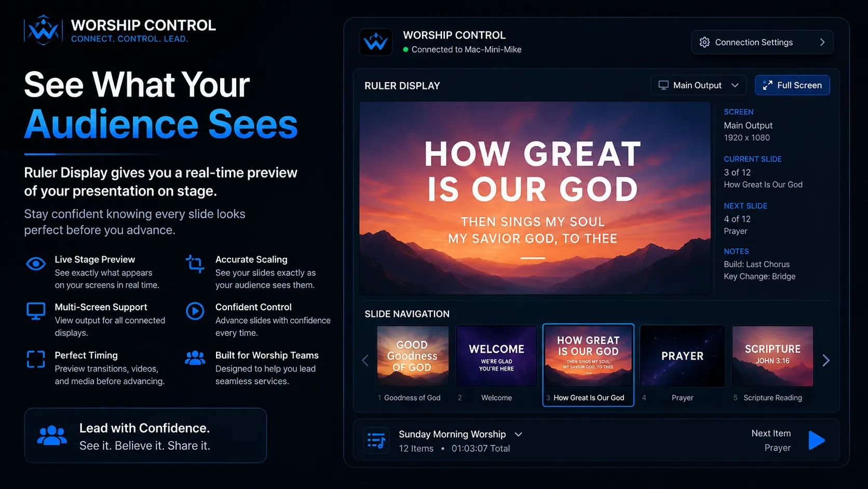Screen dimensions: 868x489
Task: Click the Full Screen button
Action: (792, 85)
